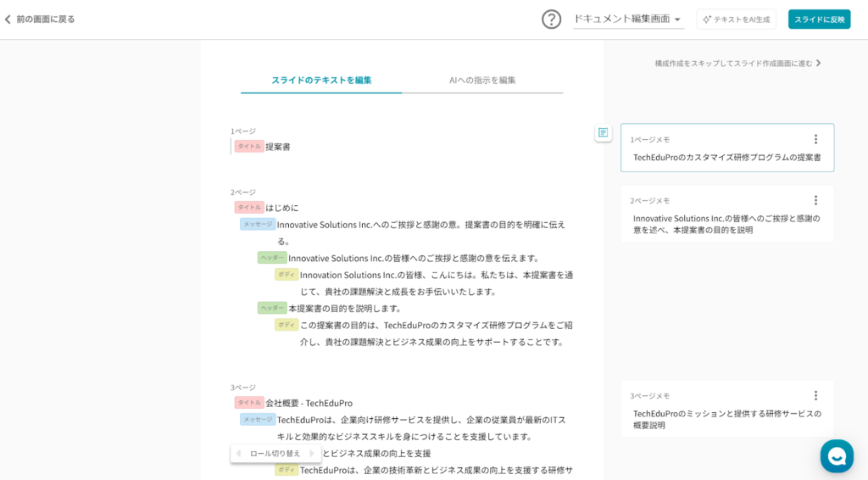Click right arrow in ロール切り替え popup
This screenshot has width=868, height=480.
(x=311, y=454)
